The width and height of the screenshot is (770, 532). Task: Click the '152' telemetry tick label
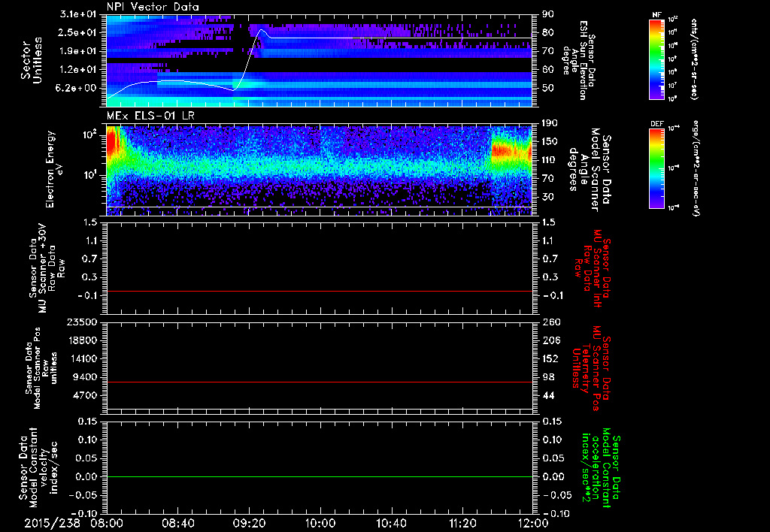550,358
